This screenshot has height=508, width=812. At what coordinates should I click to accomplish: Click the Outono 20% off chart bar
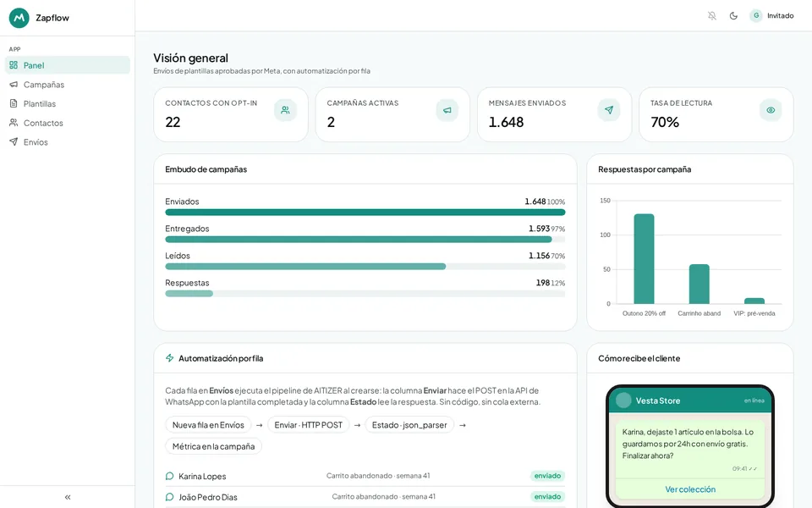point(644,259)
